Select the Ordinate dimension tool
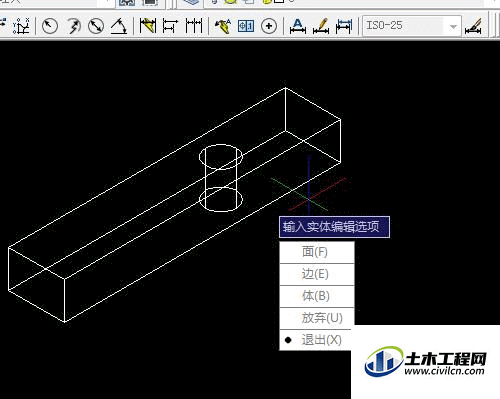This screenshot has height=399, width=500. coord(22,26)
